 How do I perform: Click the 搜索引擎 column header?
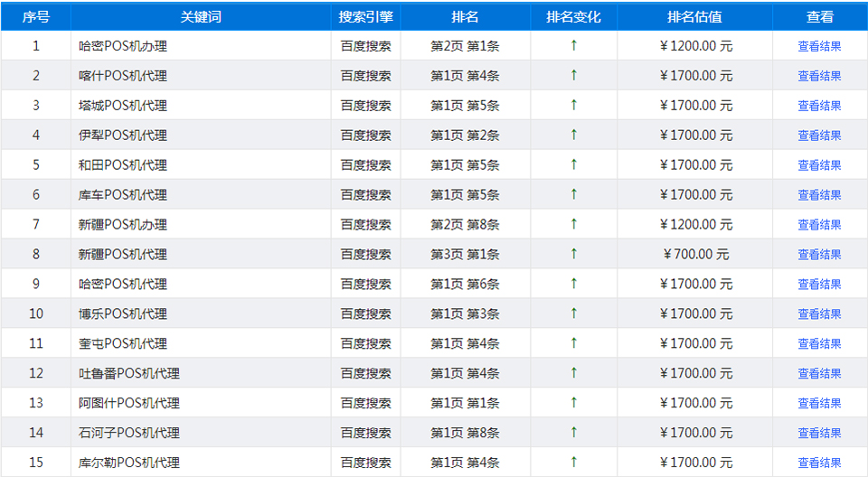coord(366,17)
